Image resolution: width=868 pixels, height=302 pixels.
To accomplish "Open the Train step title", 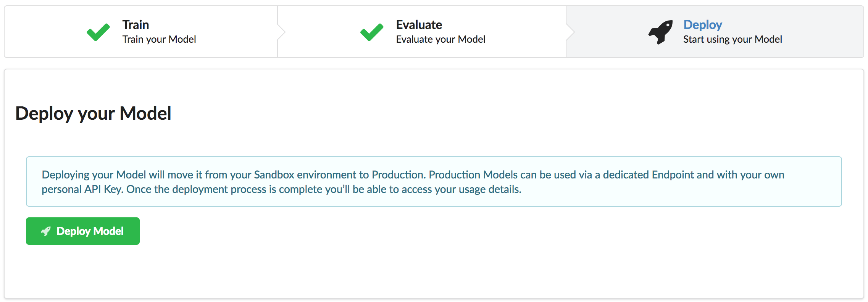I will click(x=136, y=25).
